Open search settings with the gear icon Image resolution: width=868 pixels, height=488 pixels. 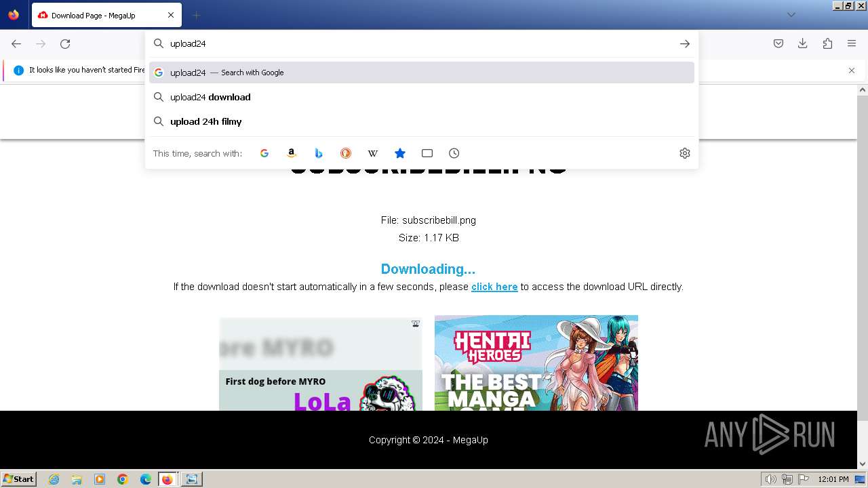tap(685, 153)
